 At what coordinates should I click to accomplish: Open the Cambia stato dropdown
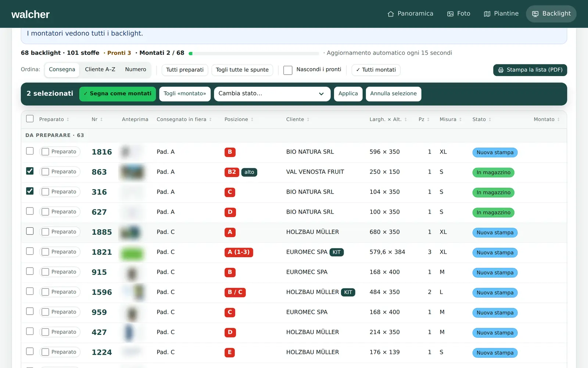pyautogui.click(x=272, y=94)
